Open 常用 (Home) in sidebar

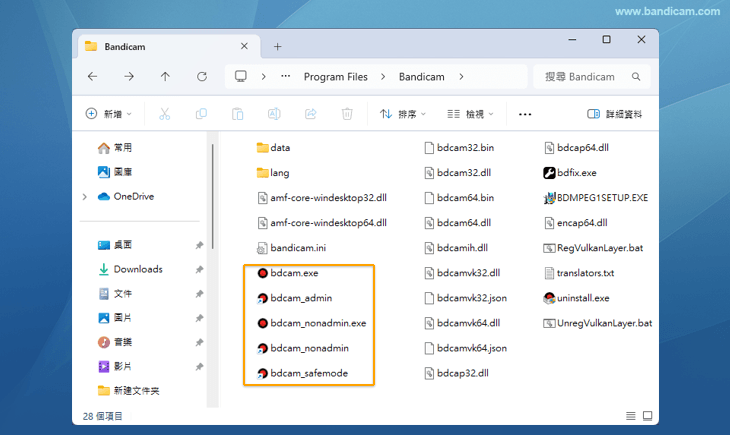pyautogui.click(x=115, y=148)
